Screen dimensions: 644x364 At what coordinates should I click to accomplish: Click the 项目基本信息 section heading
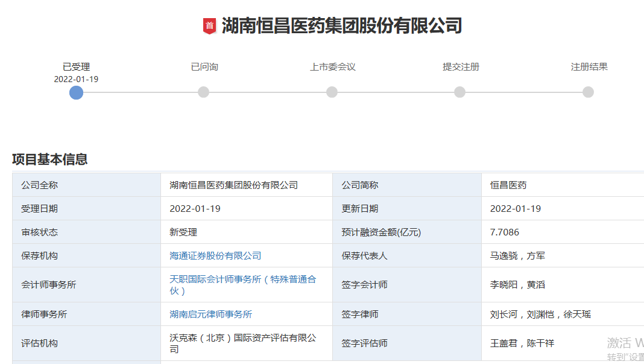click(49, 159)
